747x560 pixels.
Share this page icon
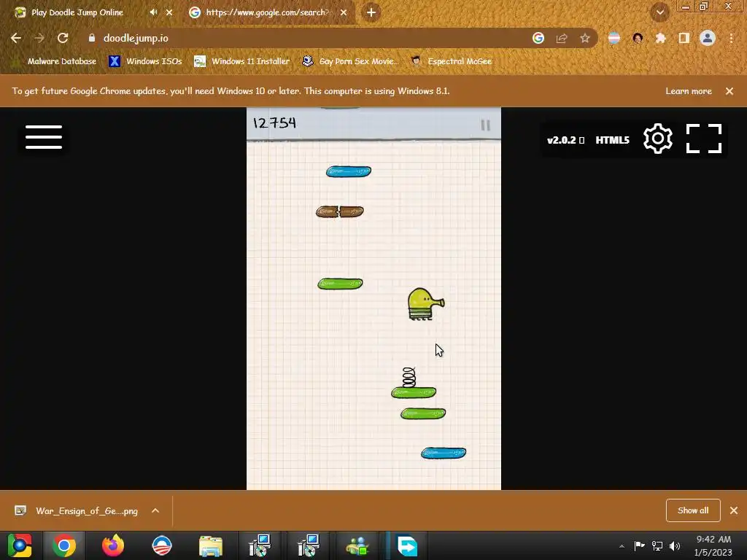pos(562,38)
